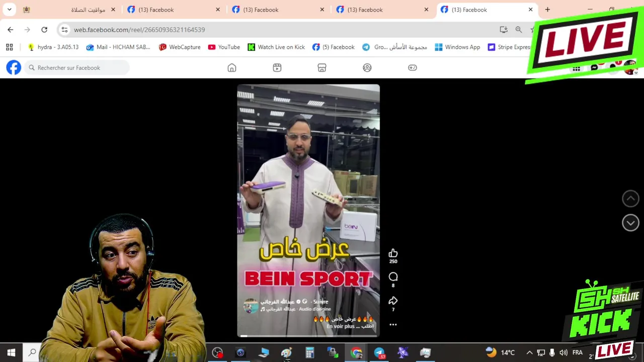Open the satellite dish app in taskbar
The image size is (644, 362).
tap(403, 353)
